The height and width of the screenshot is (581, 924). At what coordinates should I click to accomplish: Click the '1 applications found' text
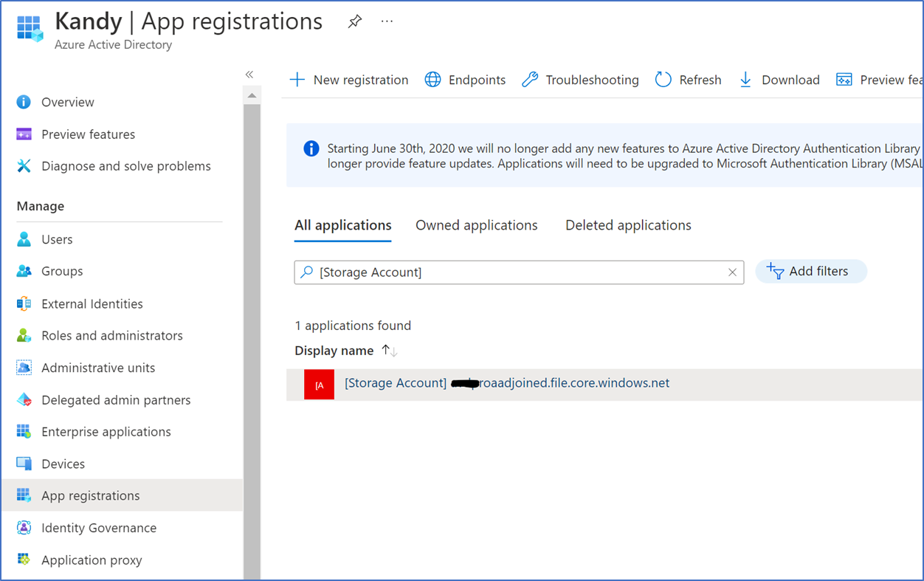tap(353, 326)
